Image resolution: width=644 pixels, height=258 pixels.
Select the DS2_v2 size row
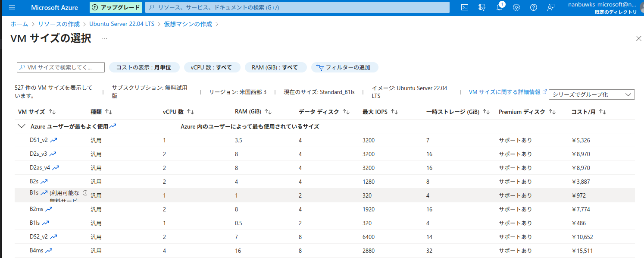(x=325, y=237)
